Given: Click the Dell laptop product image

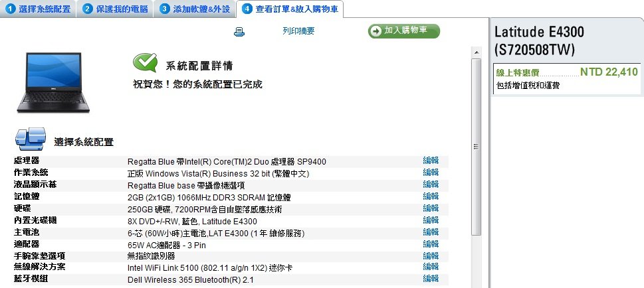Looking at the screenshot, I should [x=53, y=82].
